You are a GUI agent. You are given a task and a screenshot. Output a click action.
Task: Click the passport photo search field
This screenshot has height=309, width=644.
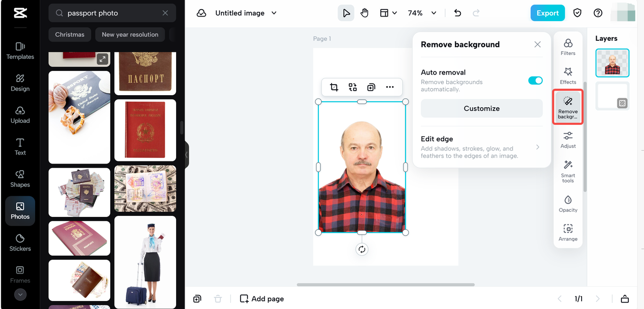pyautogui.click(x=112, y=13)
